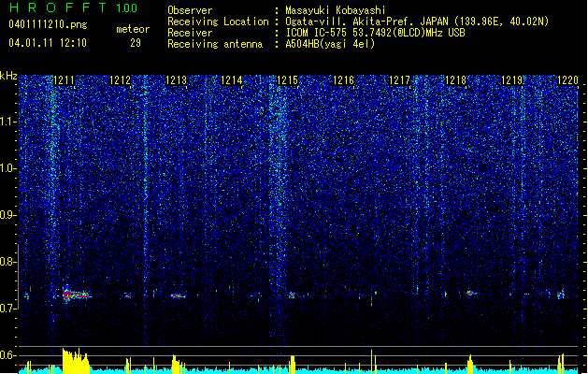This screenshot has width=588, height=374.
Task: Click the 1211 time marker
Action: [65, 80]
